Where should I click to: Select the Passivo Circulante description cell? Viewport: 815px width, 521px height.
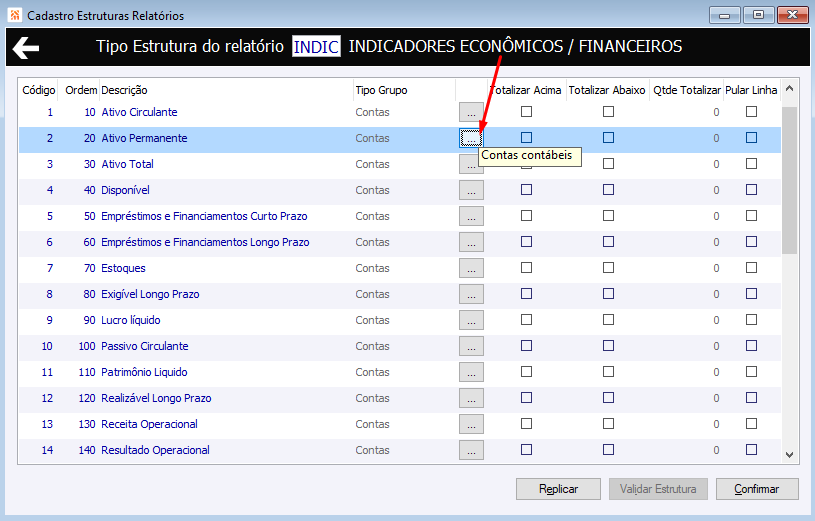(x=144, y=346)
